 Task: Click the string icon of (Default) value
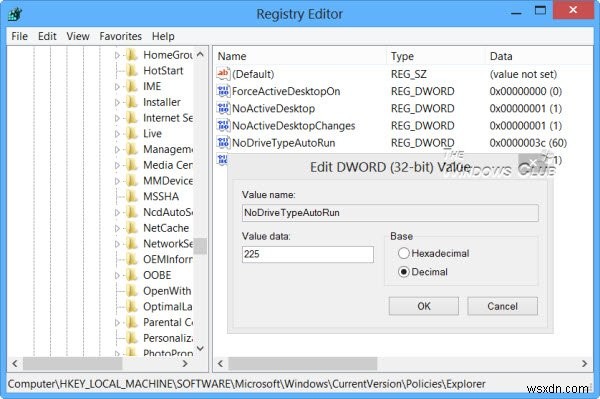pos(223,74)
